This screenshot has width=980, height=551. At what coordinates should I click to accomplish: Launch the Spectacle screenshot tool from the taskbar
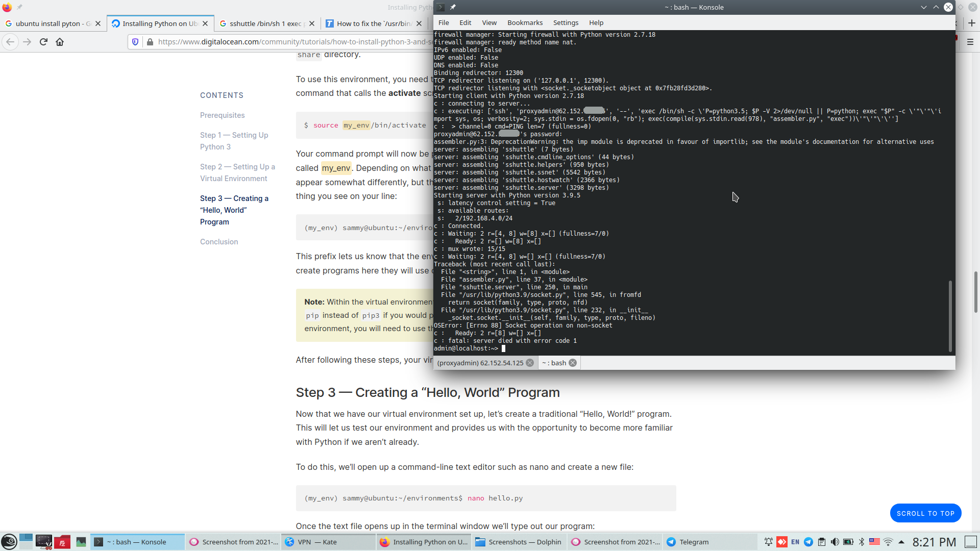(x=44, y=542)
